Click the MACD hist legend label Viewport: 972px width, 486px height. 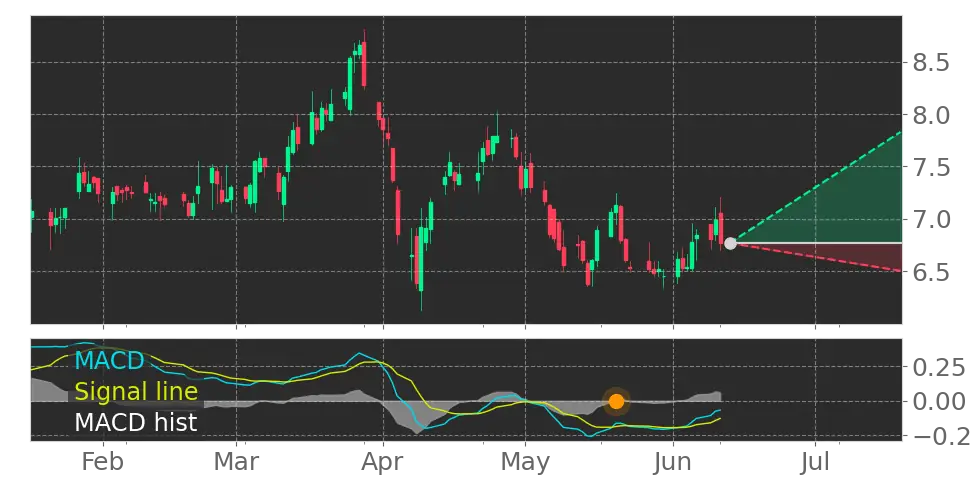[136, 422]
